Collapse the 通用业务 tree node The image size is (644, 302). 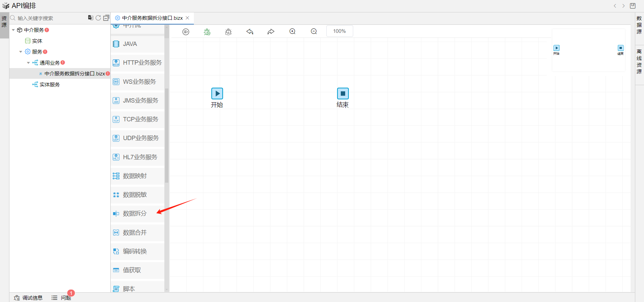pos(29,63)
